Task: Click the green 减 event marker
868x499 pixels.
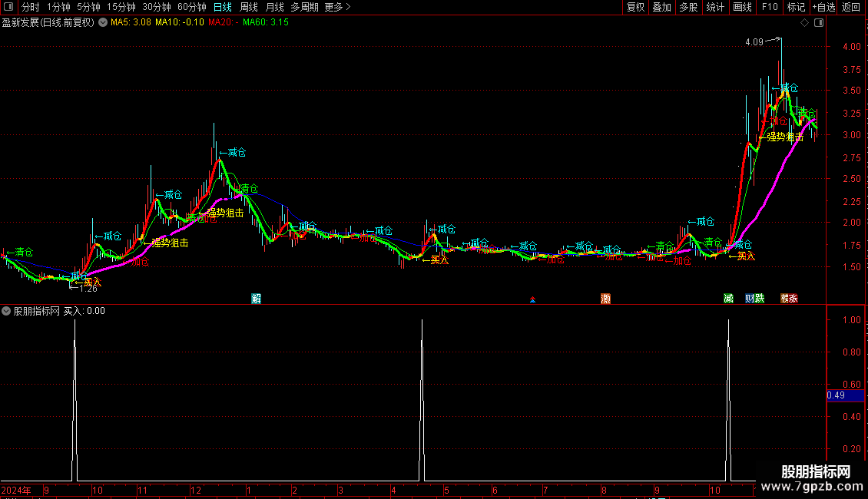Action: click(x=728, y=298)
